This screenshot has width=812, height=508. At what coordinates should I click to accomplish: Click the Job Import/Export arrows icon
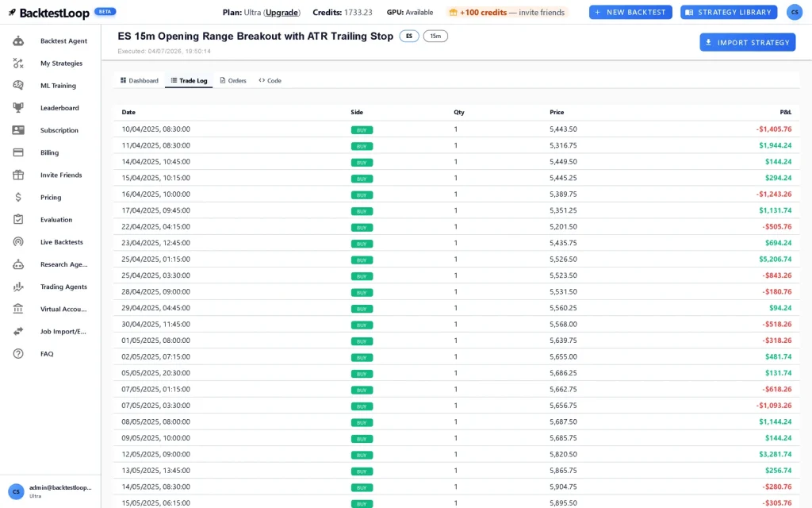(x=18, y=331)
